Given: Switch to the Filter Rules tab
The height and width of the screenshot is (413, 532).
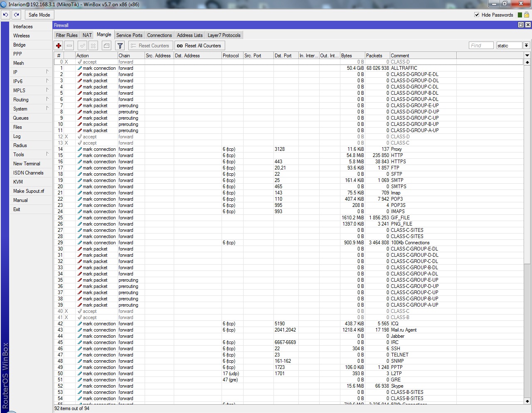Looking at the screenshot, I should tap(67, 35).
